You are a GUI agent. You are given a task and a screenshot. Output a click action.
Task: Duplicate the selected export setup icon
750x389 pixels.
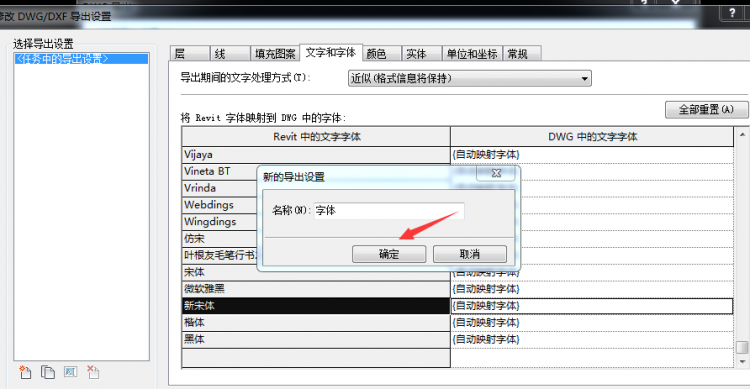[48, 372]
